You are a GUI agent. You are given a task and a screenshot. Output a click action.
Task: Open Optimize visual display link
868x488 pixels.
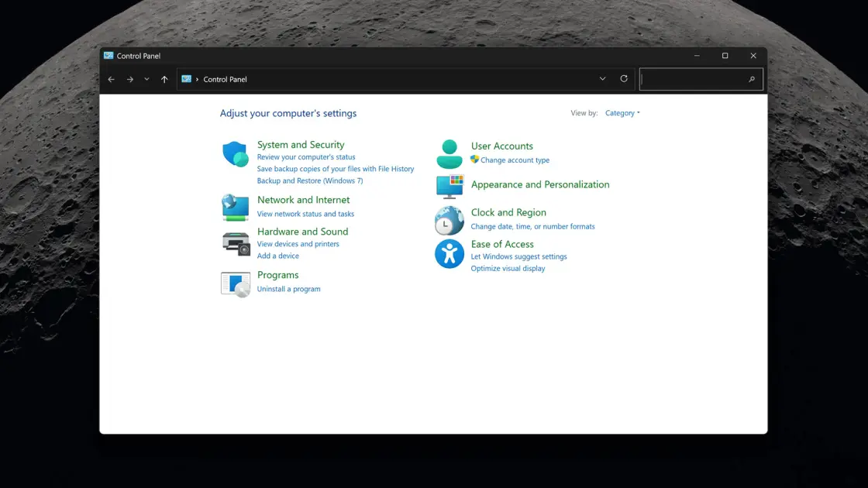point(508,269)
